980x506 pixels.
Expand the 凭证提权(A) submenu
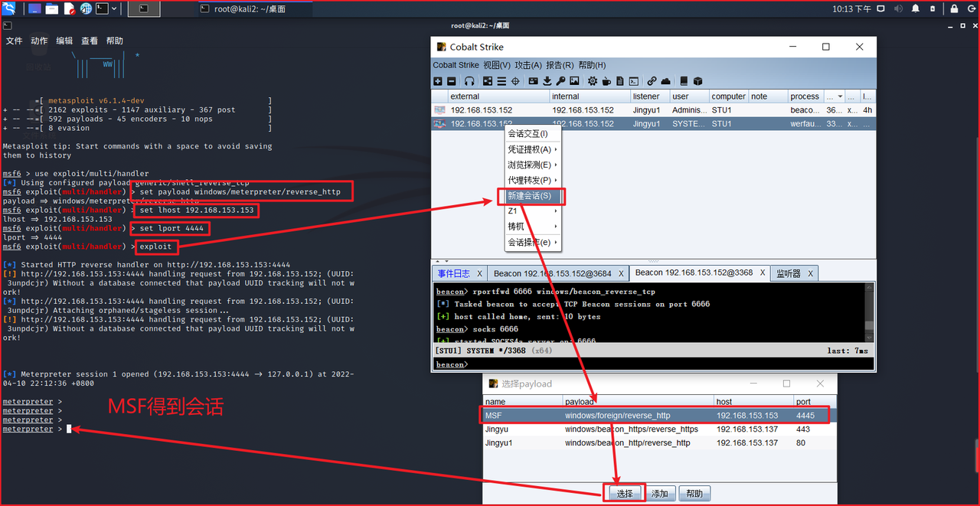coord(533,149)
